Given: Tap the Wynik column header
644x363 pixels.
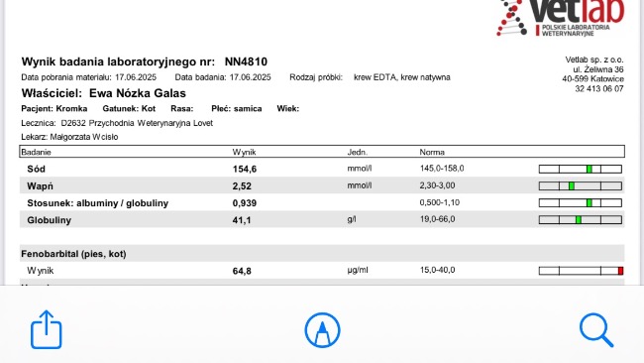Looking at the screenshot, I should coord(244,152).
